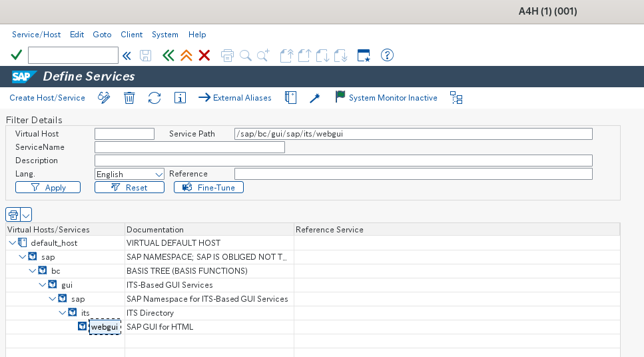The height and width of the screenshot is (357, 644).
Task: Click the Description input field
Action: click(x=344, y=161)
